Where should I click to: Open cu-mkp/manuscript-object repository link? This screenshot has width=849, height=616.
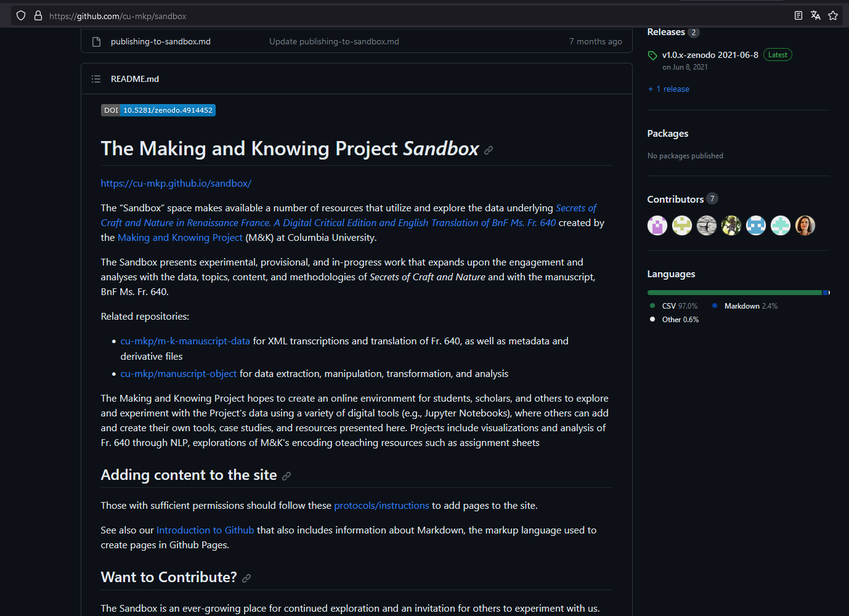[x=179, y=374]
